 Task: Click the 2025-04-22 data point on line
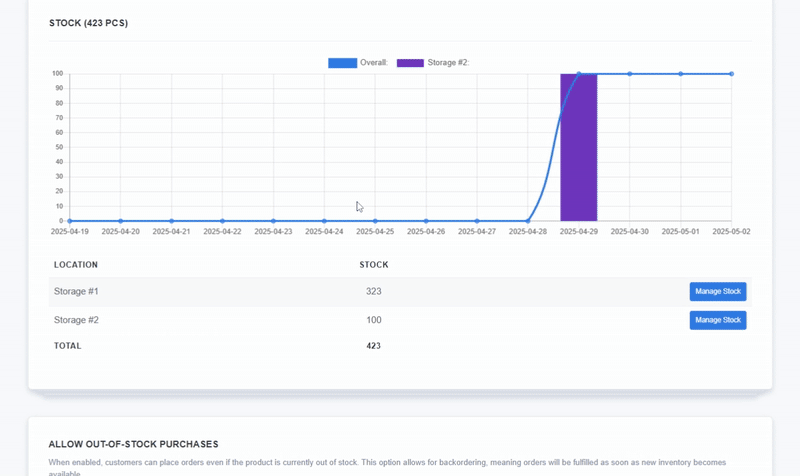222,221
